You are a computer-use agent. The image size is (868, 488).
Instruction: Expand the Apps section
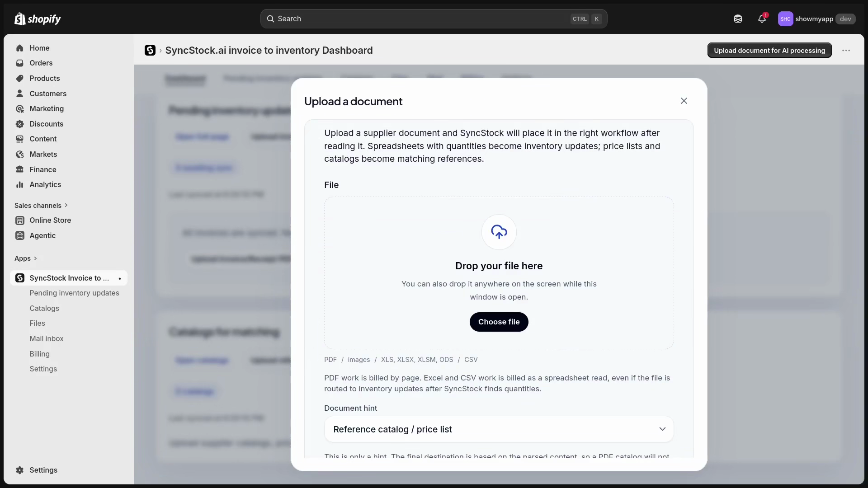26,258
